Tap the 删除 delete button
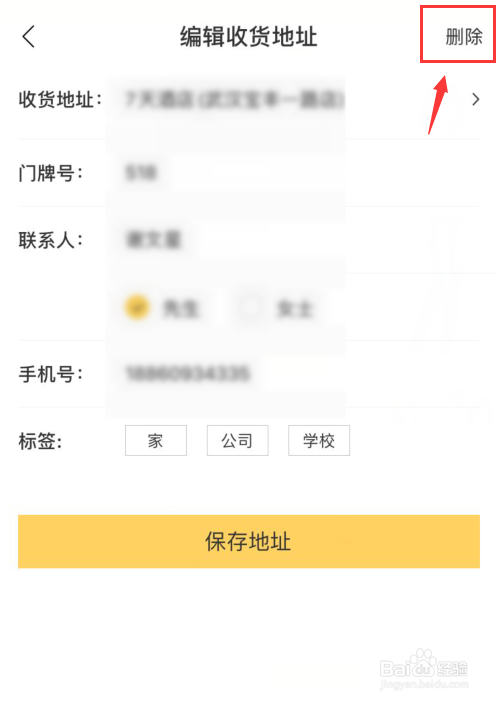Image resolution: width=497 pixels, height=702 pixels. click(x=464, y=36)
